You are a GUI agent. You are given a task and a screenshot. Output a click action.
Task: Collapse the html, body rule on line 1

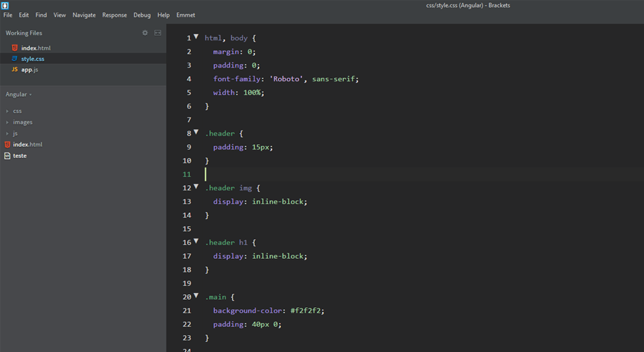coord(196,36)
